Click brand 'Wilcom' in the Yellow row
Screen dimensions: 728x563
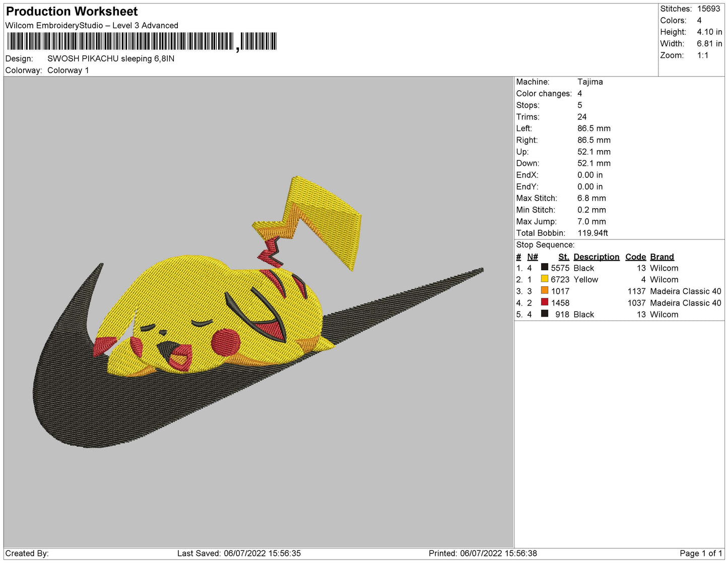(664, 279)
